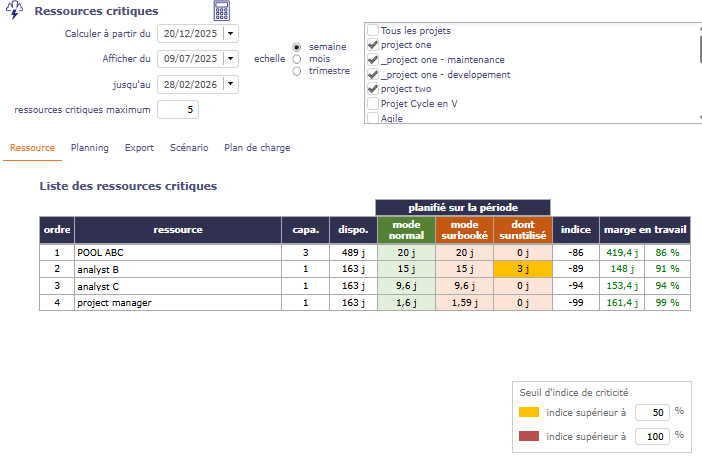
Task: Click the ressources critiques maximum field
Action: coord(178,110)
